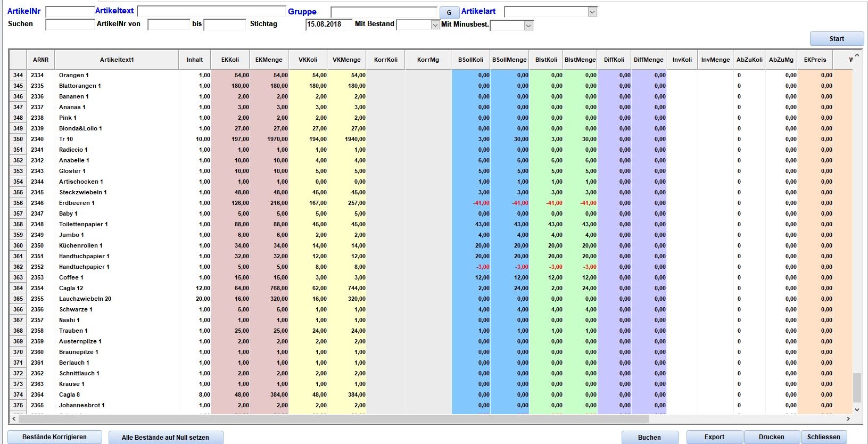Viewport: 868px width, 444px height.
Task: Select row 356 Erdbeeren 1
Action: (431, 203)
